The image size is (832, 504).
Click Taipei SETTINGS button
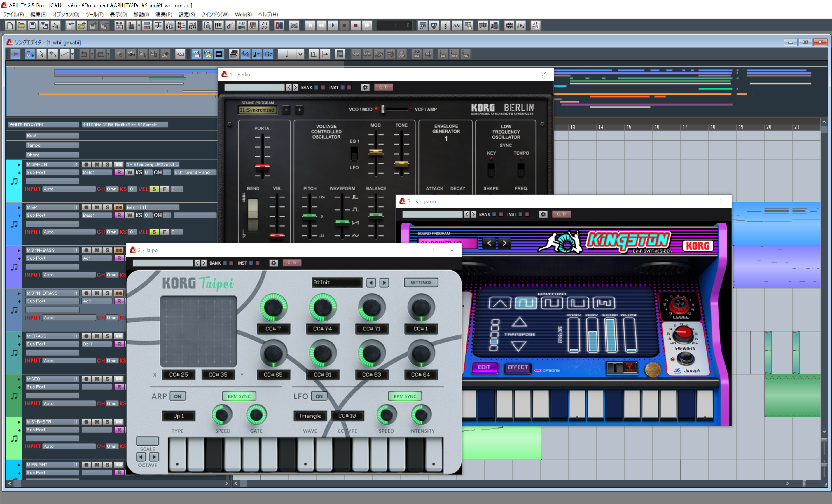point(421,283)
